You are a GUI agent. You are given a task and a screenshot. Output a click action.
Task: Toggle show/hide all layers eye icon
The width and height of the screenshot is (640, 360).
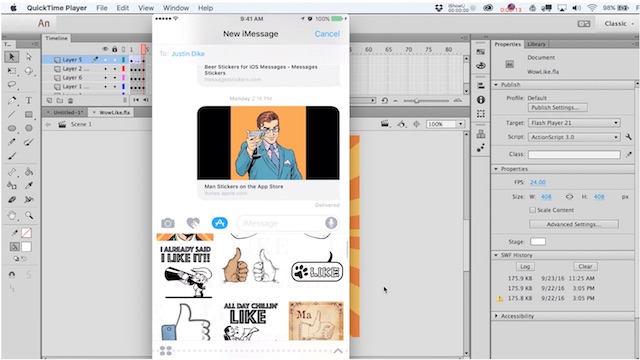(x=105, y=49)
